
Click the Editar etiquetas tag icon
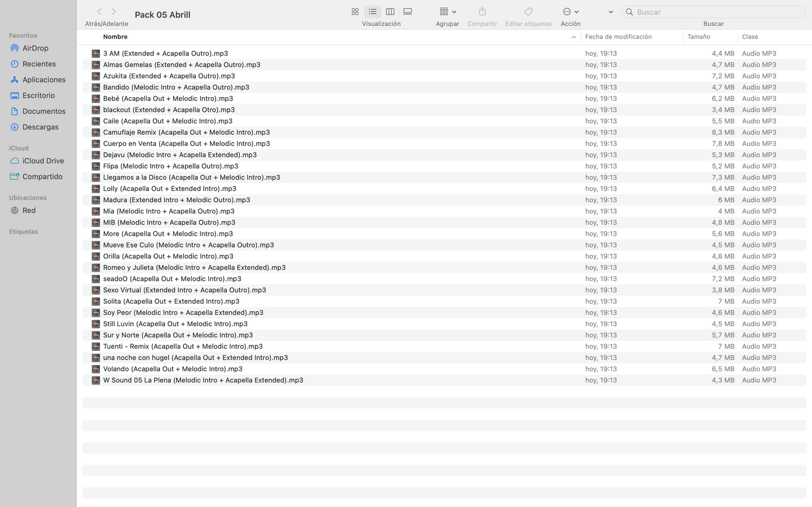click(x=528, y=12)
